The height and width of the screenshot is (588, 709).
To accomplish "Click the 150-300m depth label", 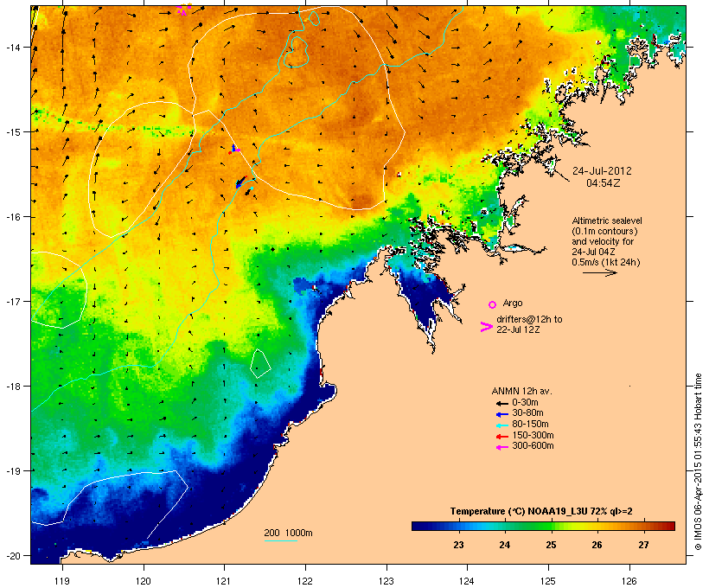I will pyautogui.click(x=533, y=435).
